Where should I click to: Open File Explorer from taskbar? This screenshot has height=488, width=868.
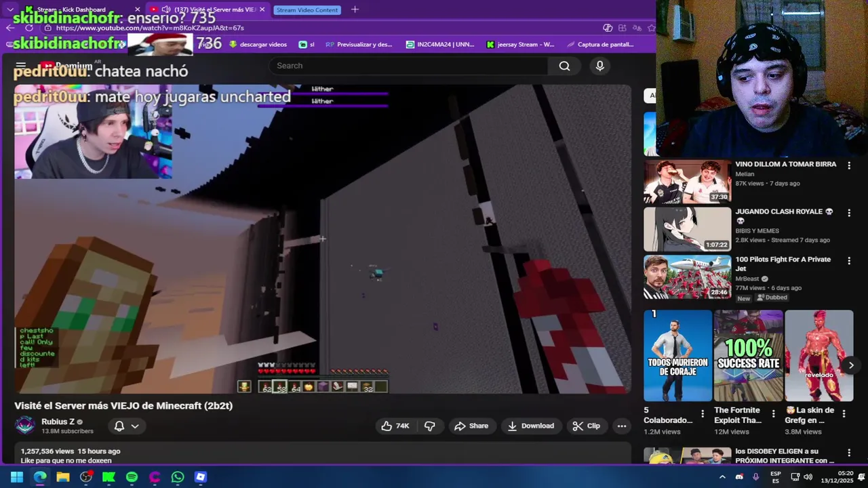(63, 477)
